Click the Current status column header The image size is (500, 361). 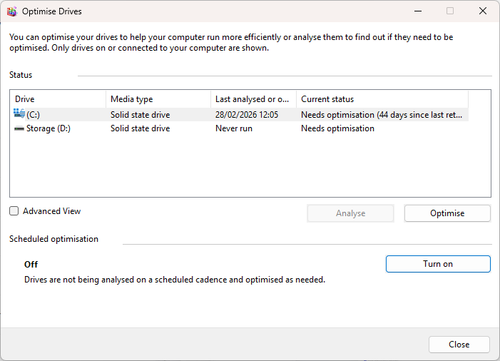click(382, 99)
